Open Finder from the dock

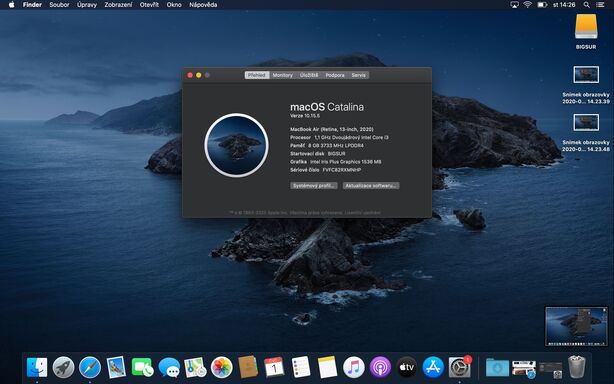click(37, 368)
